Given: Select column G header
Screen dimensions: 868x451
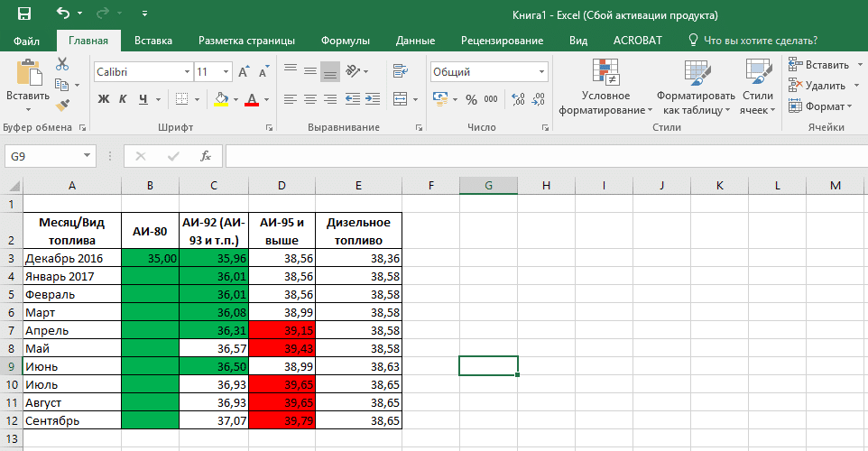Looking at the screenshot, I should tap(488, 186).
